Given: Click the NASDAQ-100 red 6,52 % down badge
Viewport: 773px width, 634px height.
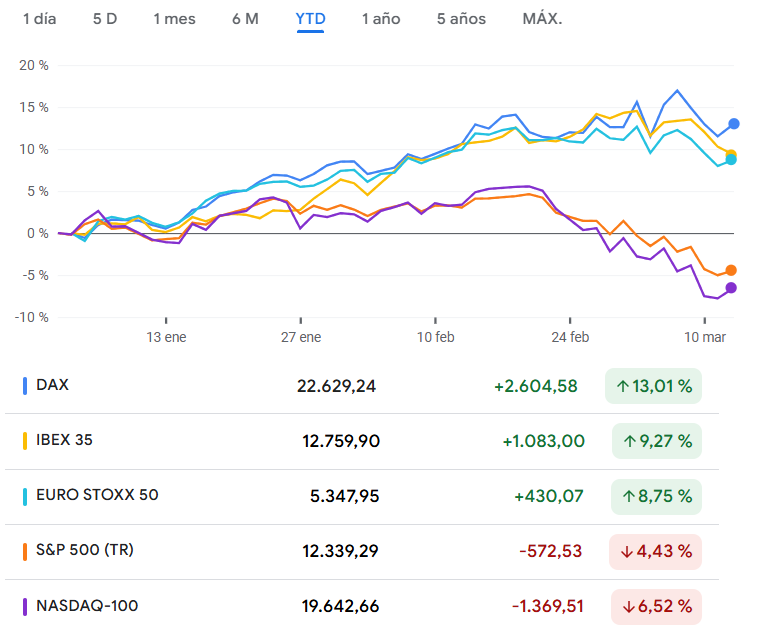Looking at the screenshot, I should coord(656,606).
